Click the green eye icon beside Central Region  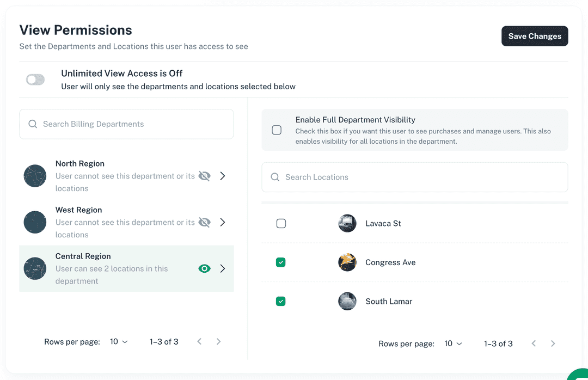[204, 268]
